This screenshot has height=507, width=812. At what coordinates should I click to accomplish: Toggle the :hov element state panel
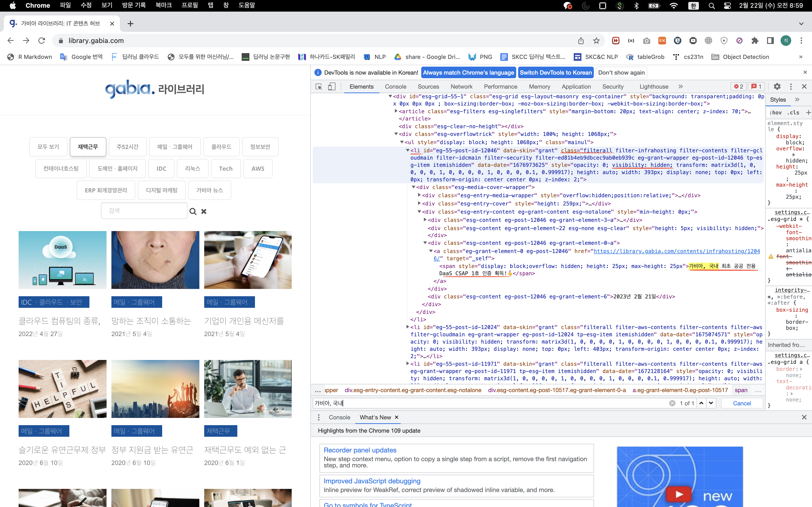coord(776,113)
